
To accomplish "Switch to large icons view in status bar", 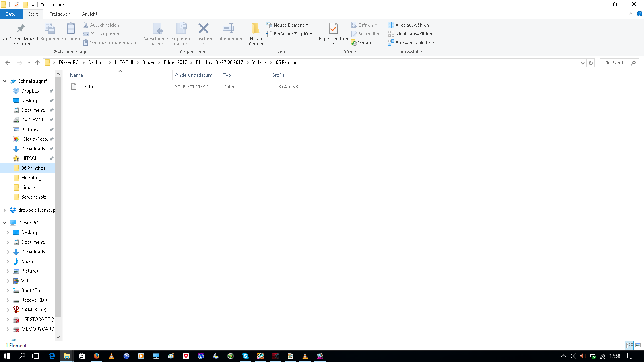I will [x=638, y=345].
